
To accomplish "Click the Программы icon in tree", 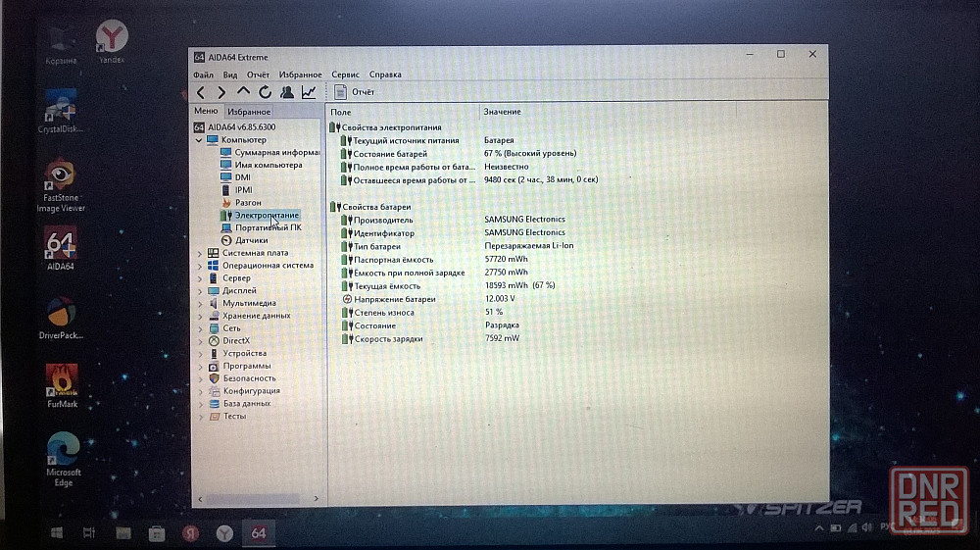I will (x=214, y=366).
